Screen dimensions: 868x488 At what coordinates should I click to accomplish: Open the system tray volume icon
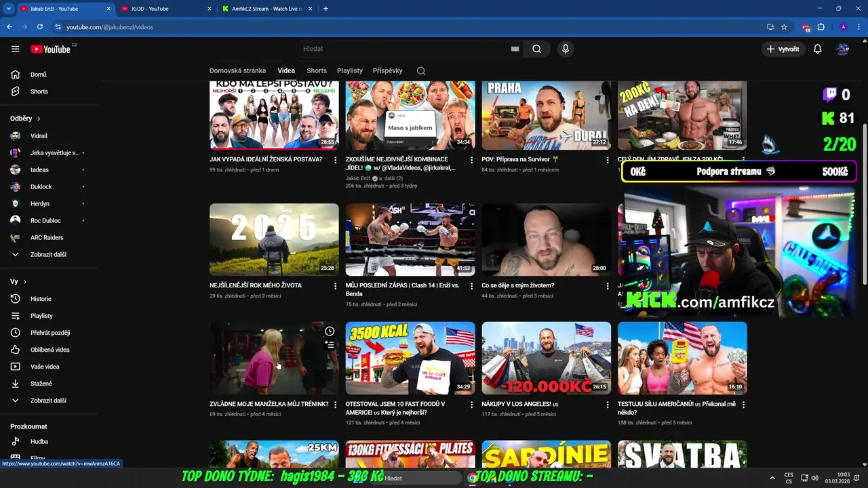pyautogui.click(x=814, y=478)
